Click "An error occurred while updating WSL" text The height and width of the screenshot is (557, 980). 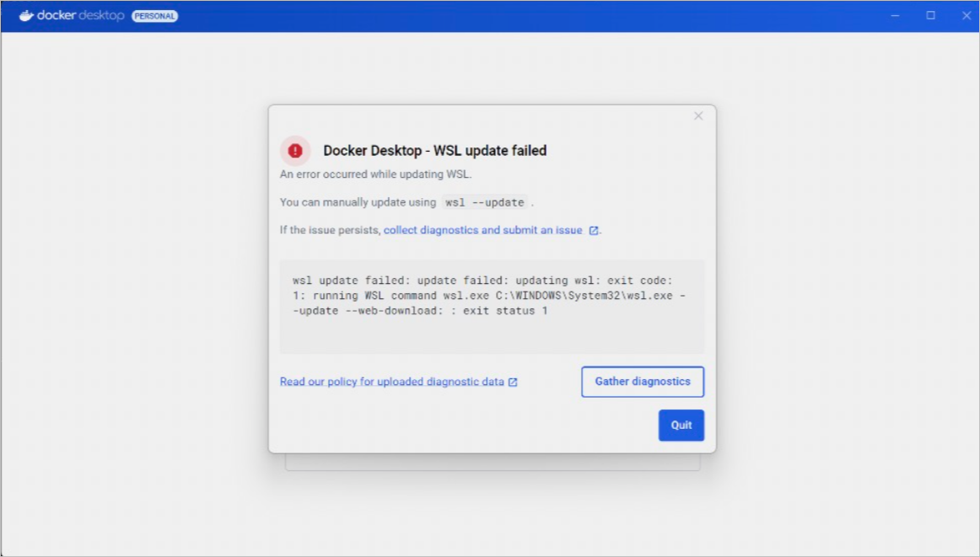(375, 174)
